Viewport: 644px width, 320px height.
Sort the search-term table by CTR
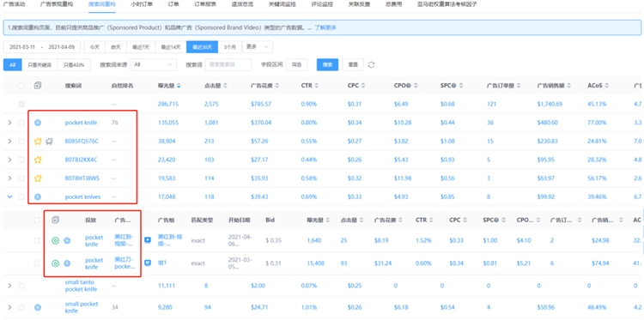317,86
